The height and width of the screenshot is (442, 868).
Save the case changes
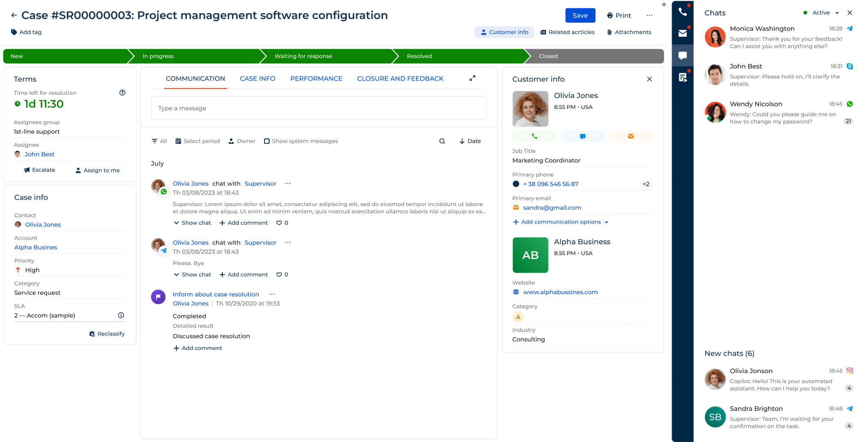pos(580,15)
